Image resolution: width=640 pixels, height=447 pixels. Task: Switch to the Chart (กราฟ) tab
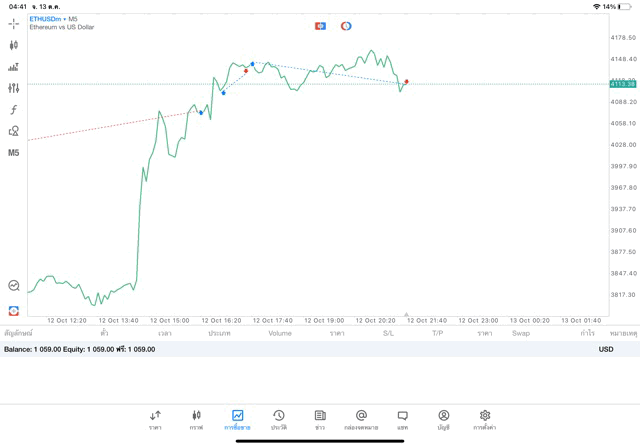pyautogui.click(x=196, y=420)
